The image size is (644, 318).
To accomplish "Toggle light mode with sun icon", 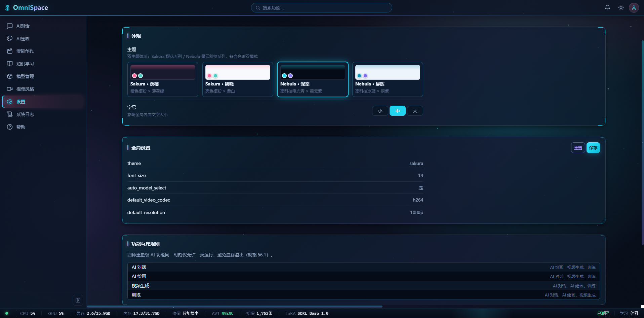I will pos(621,7).
